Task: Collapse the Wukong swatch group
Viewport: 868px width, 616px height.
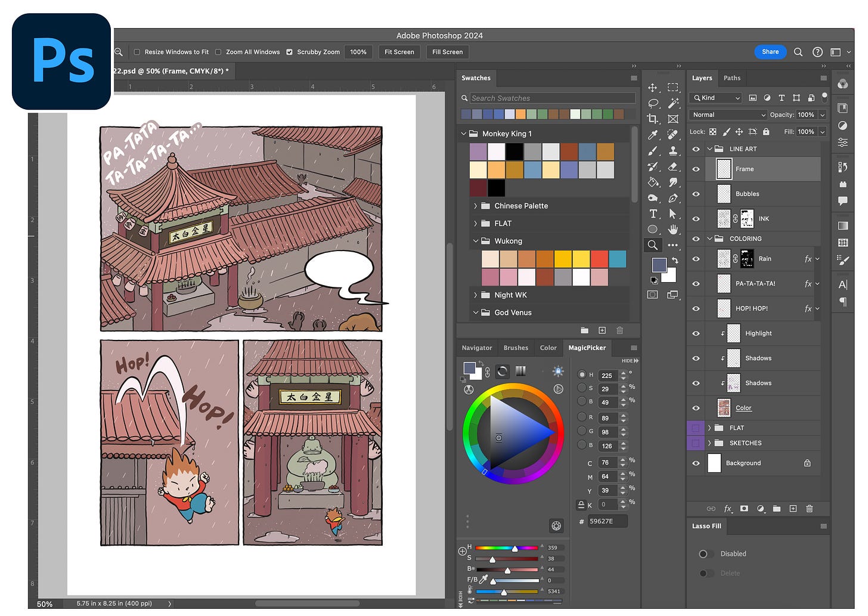Action: click(475, 241)
